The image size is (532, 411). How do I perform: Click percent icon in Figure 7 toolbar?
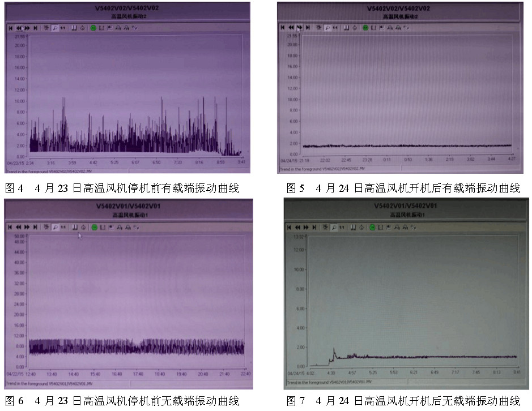tap(413, 227)
